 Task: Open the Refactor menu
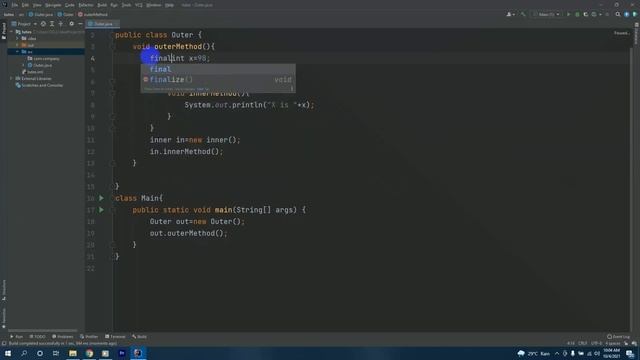pos(86,5)
